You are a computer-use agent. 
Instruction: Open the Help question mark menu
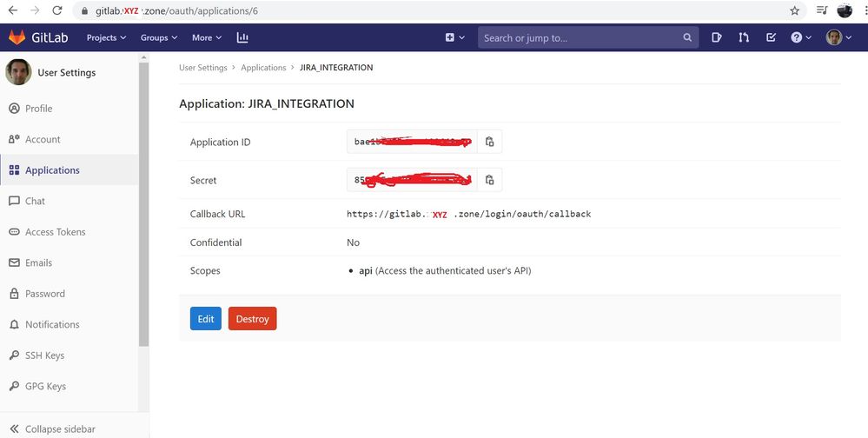(x=801, y=37)
